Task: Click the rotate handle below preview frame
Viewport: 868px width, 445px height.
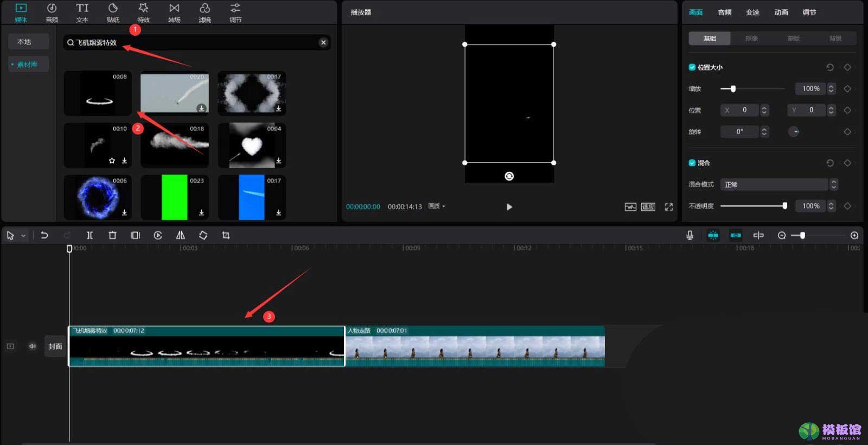Action: [509, 176]
